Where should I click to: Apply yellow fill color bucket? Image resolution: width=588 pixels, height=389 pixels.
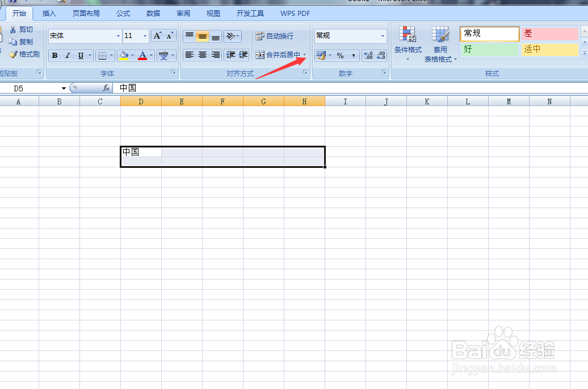click(x=124, y=56)
